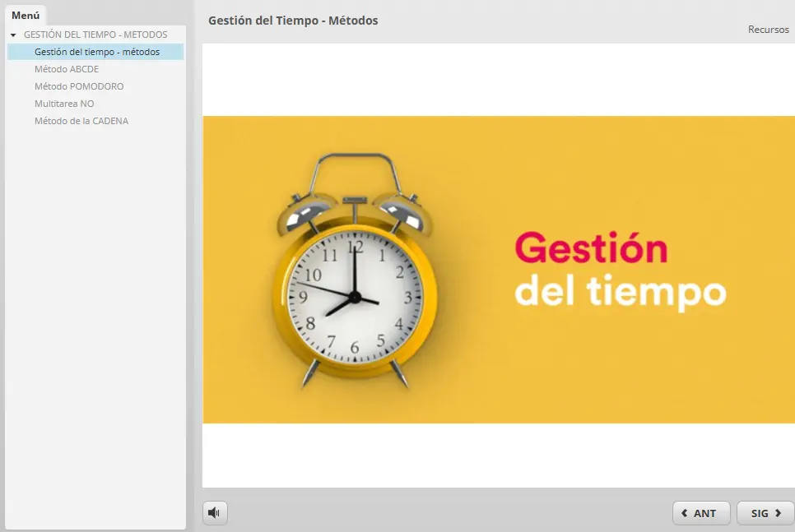Click the Gestión del tiempo title image text
The width and height of the screenshot is (795, 532).
tap(622, 271)
